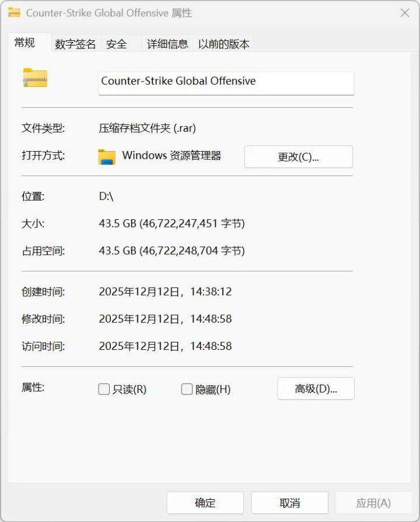Image resolution: width=420 pixels, height=522 pixels.
Task: Click the 打开方式: label
Action: [x=43, y=155]
